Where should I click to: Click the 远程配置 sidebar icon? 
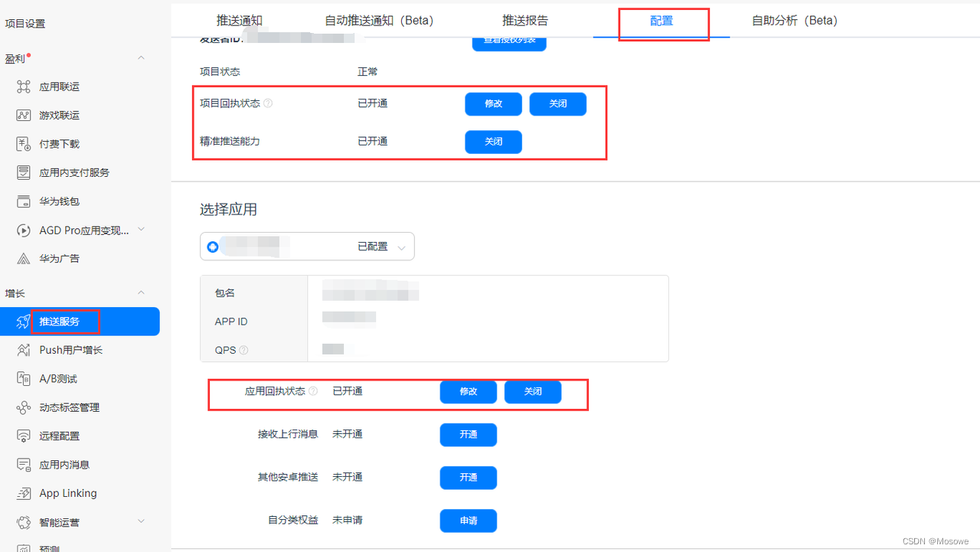24,436
